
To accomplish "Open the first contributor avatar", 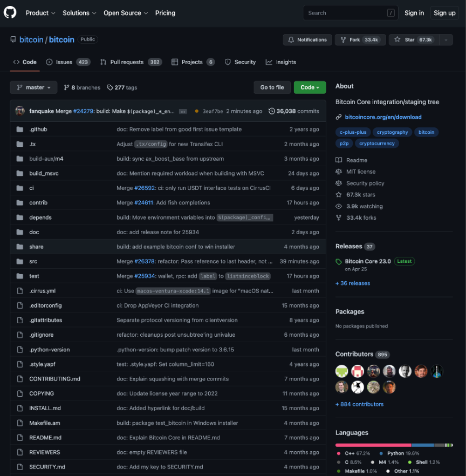I will [x=341, y=371].
